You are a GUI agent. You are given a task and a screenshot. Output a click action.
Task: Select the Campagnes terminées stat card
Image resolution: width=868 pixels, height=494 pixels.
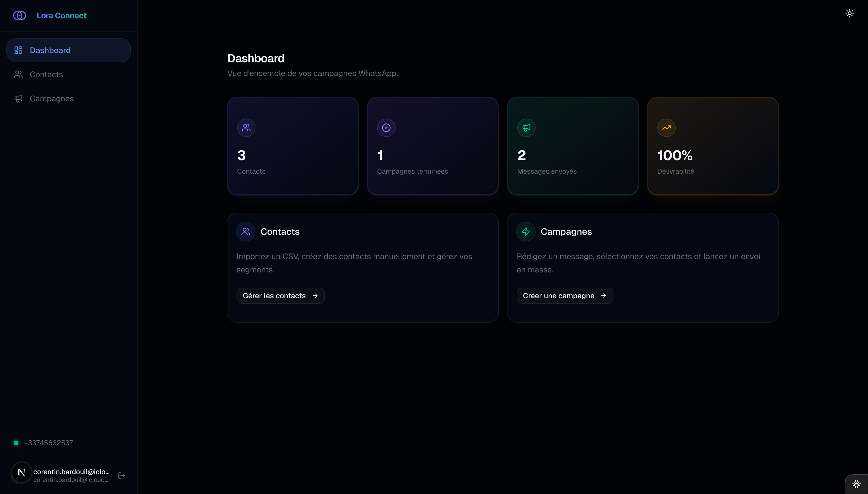point(433,146)
